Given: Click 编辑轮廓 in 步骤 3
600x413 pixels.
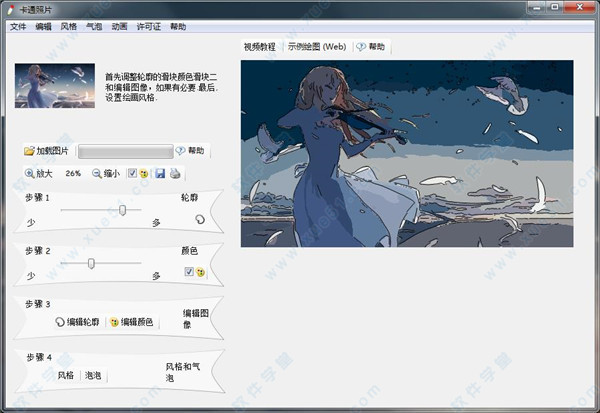Looking at the screenshot, I should click(78, 322).
